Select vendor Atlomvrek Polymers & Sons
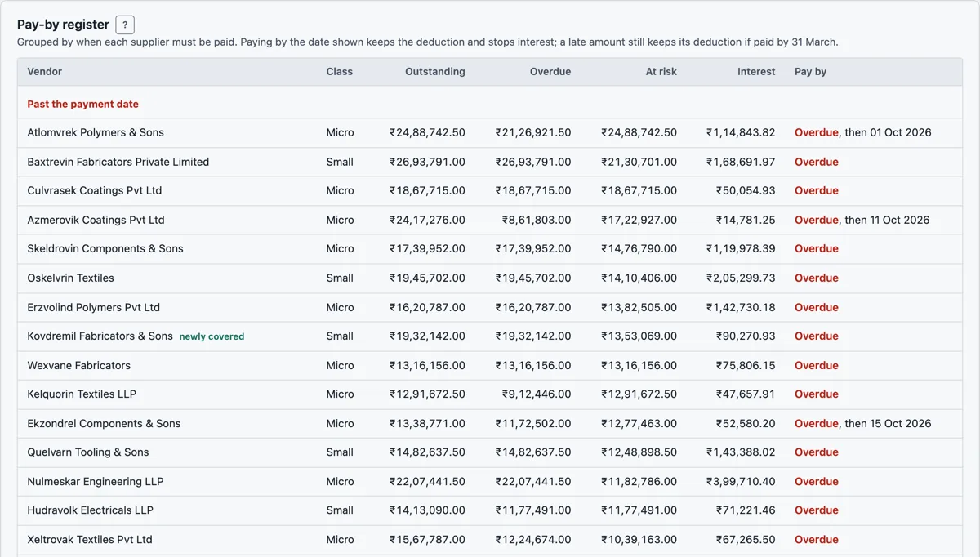980x557 pixels. pyautogui.click(x=96, y=132)
